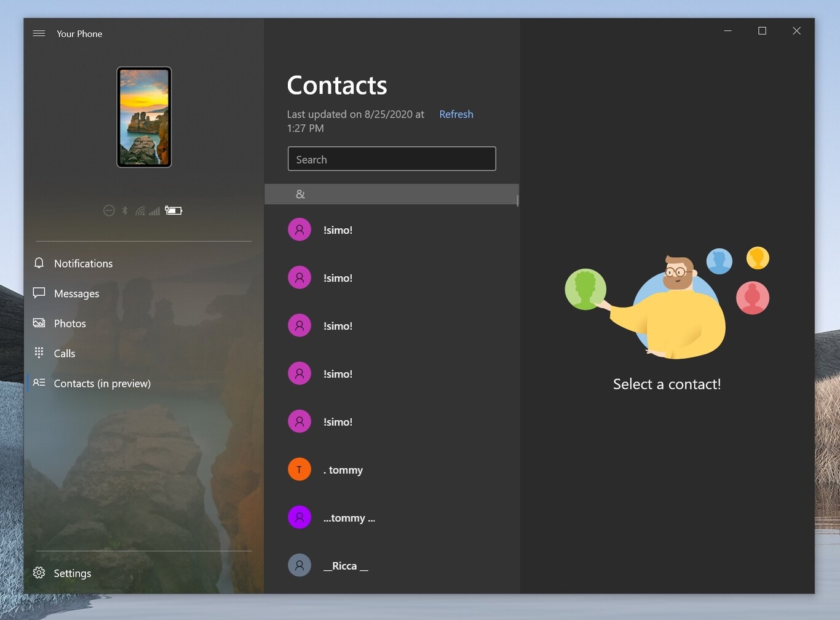This screenshot has height=620, width=840.
Task: Click Notifications in the sidebar menu
Action: [x=83, y=263]
